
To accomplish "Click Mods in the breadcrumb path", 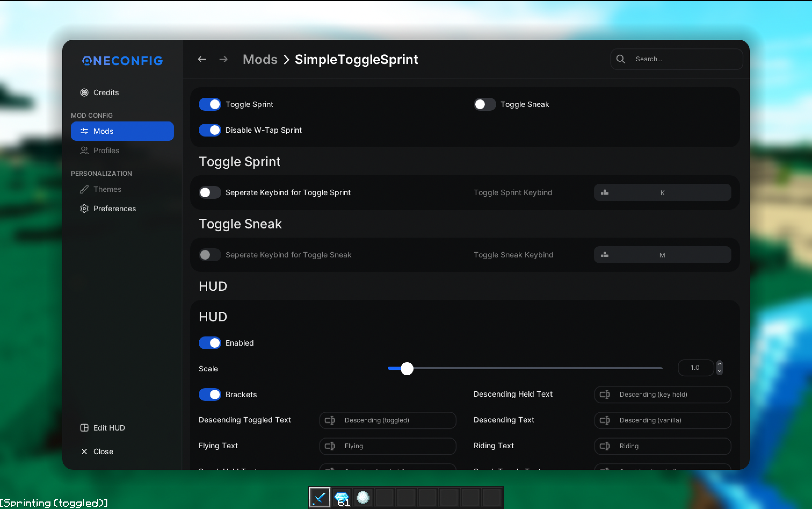I will pyautogui.click(x=260, y=59).
